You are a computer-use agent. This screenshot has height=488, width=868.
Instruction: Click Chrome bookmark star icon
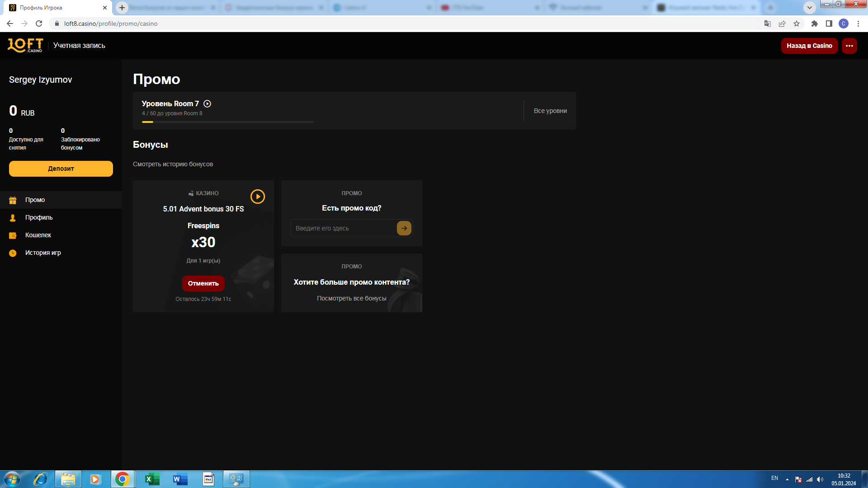[797, 23]
